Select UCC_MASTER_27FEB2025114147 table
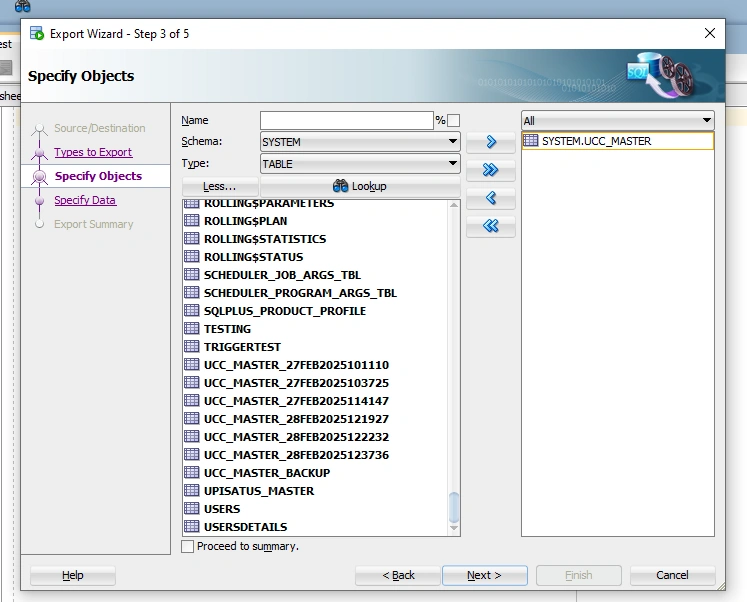Image resolution: width=747 pixels, height=602 pixels. pos(296,401)
